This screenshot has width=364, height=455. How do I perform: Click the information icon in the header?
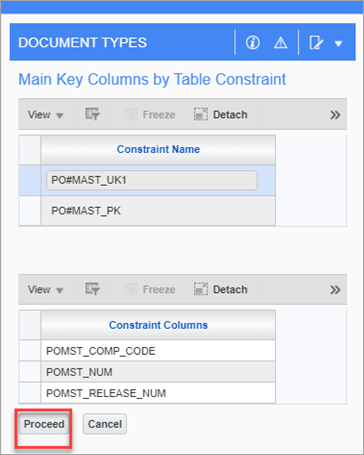pyautogui.click(x=253, y=43)
